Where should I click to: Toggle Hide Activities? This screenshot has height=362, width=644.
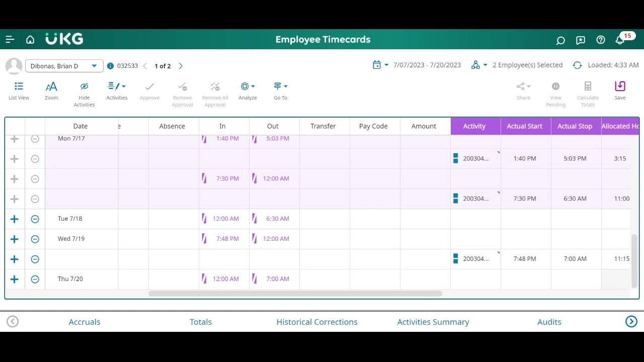(x=84, y=94)
